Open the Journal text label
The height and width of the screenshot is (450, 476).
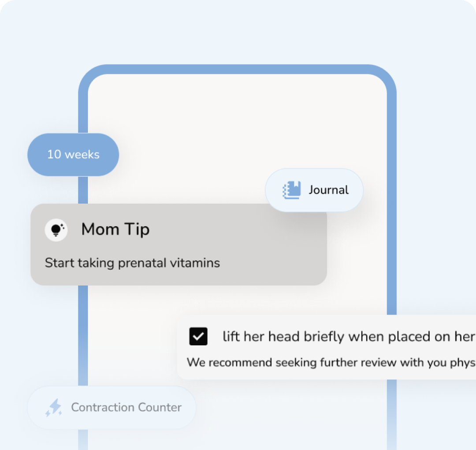(x=328, y=190)
